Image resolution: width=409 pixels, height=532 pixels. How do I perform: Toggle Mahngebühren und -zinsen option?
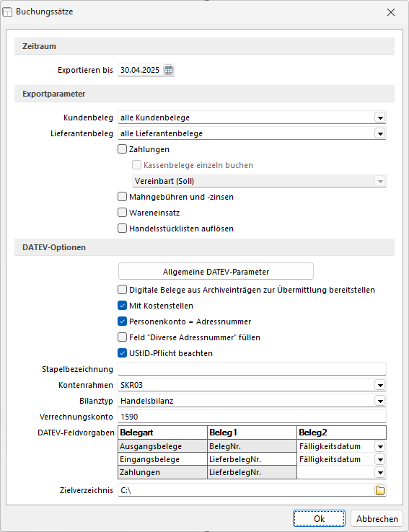tap(122, 197)
